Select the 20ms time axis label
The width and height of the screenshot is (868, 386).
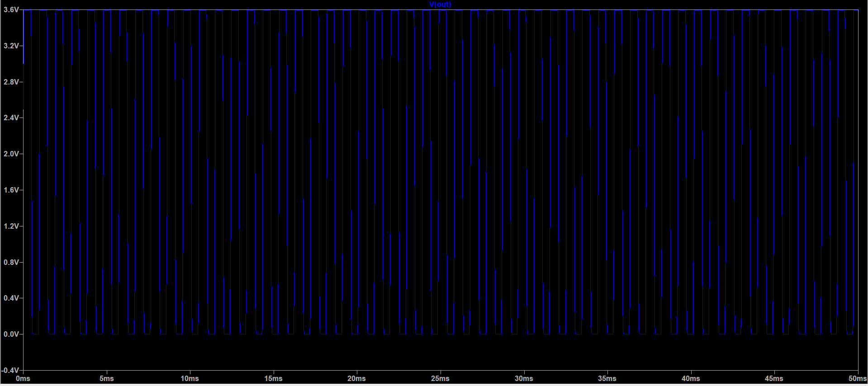click(356, 379)
